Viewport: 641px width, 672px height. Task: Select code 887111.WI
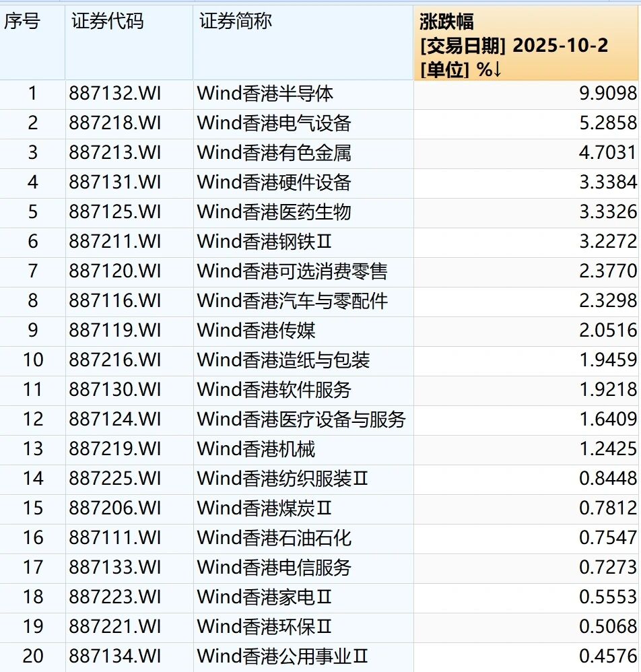point(115,538)
